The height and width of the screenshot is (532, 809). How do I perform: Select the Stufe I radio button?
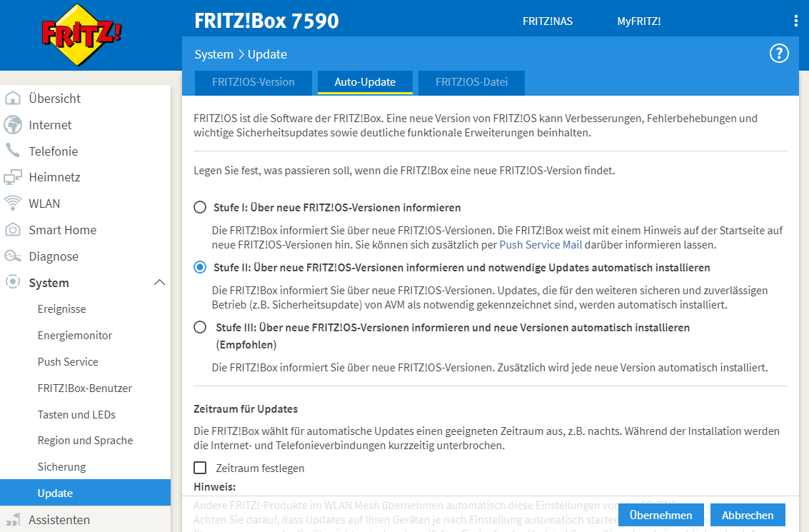click(200, 208)
